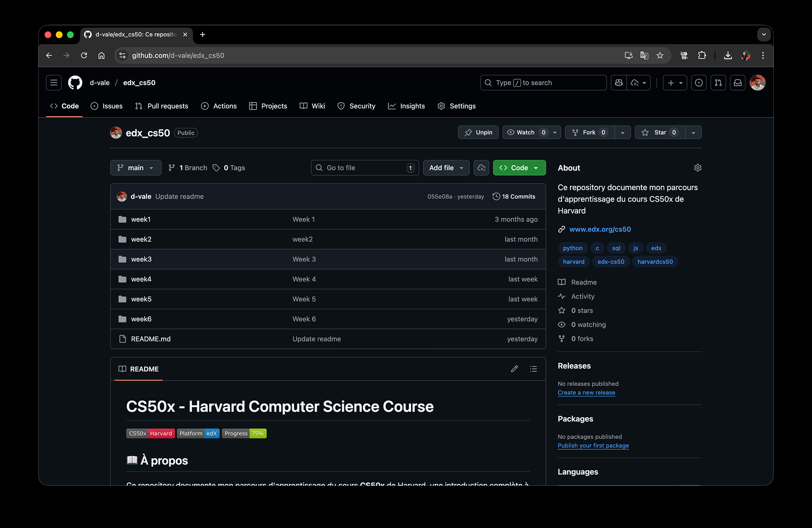Open the GitHub hamburger navigation menu
Viewport: 812px width, 528px height.
click(x=54, y=83)
